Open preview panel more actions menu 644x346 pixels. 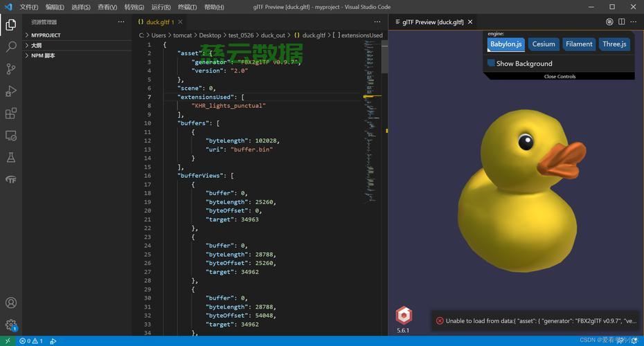[x=634, y=21]
